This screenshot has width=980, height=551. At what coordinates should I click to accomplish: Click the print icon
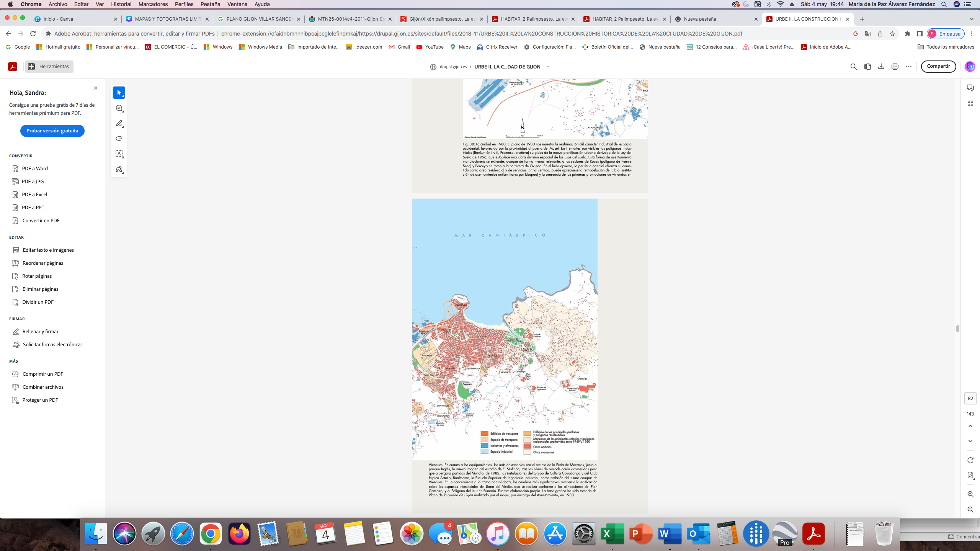(895, 67)
